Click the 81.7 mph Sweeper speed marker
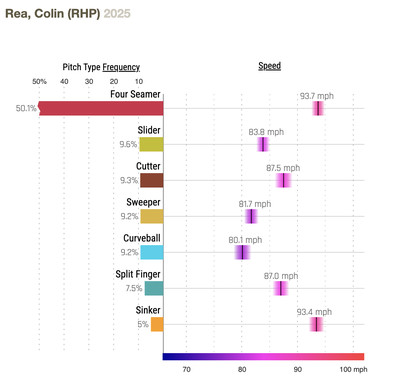Screen dimensions: 400x383 pyautogui.click(x=251, y=216)
